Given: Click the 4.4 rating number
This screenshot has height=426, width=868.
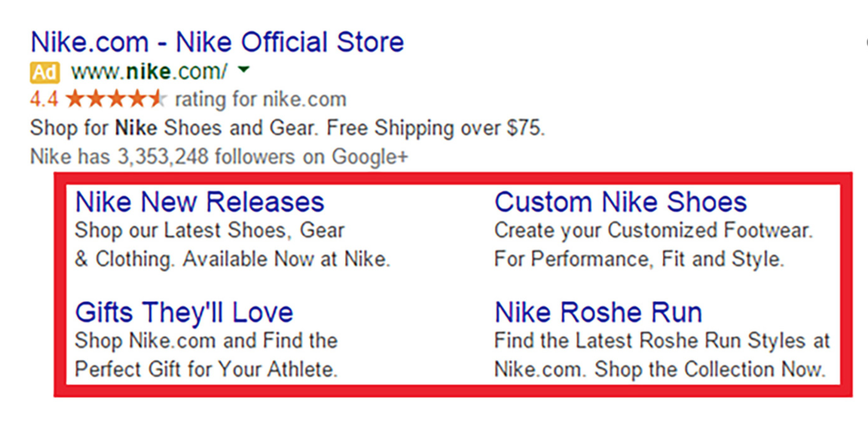Looking at the screenshot, I should 44,99.
